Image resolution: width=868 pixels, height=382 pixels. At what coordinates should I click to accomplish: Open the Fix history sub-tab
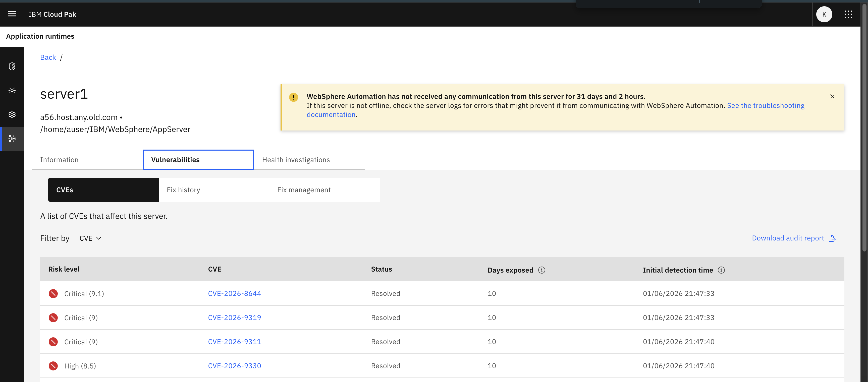pyautogui.click(x=214, y=190)
